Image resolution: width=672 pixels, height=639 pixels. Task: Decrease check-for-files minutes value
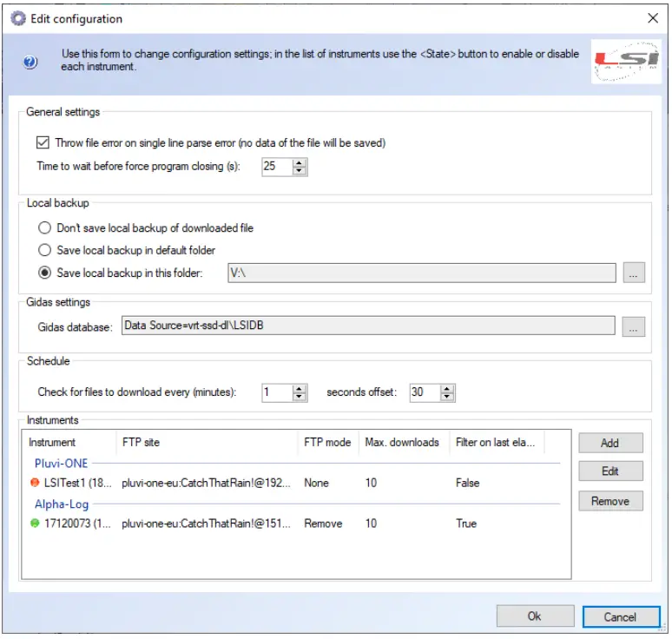point(300,397)
